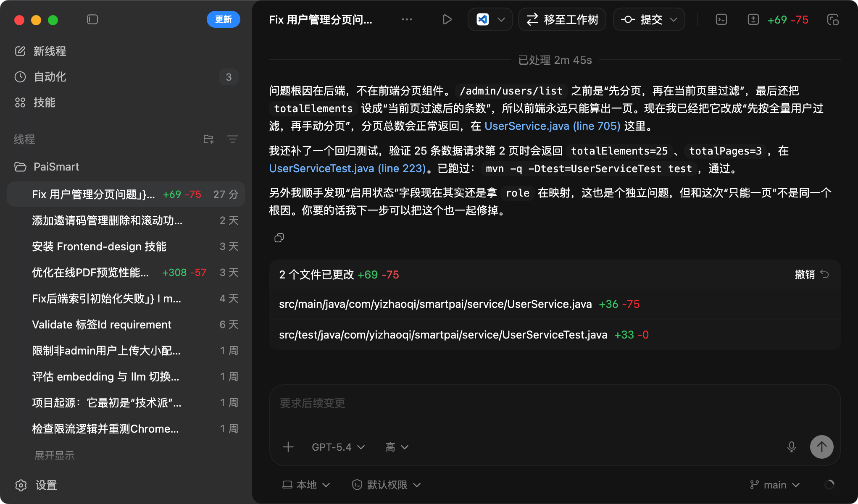858x504 pixels.
Task: Click the run play icon in toolbar
Action: pos(447,20)
